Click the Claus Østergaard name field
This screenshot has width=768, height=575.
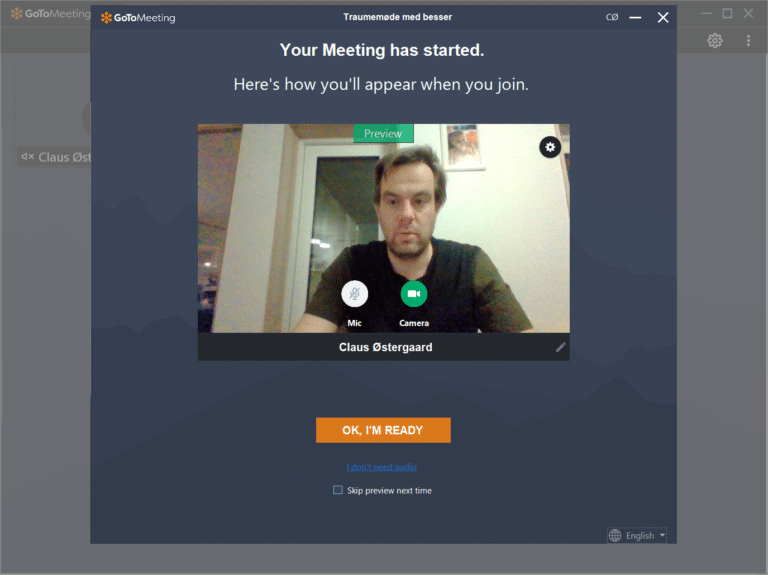pos(384,347)
